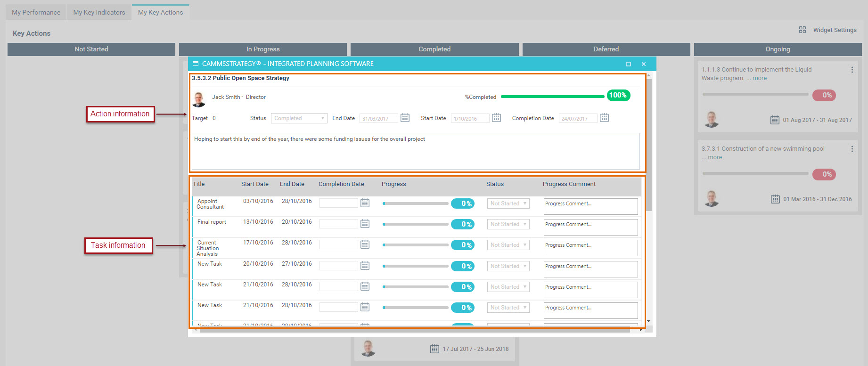Click the %Completed progress bar for the action

[553, 97]
